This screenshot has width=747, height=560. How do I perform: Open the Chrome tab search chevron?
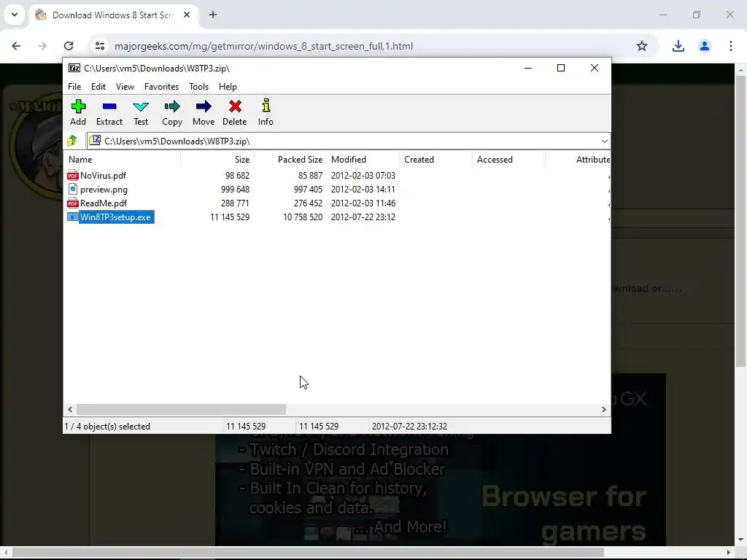[x=15, y=15]
